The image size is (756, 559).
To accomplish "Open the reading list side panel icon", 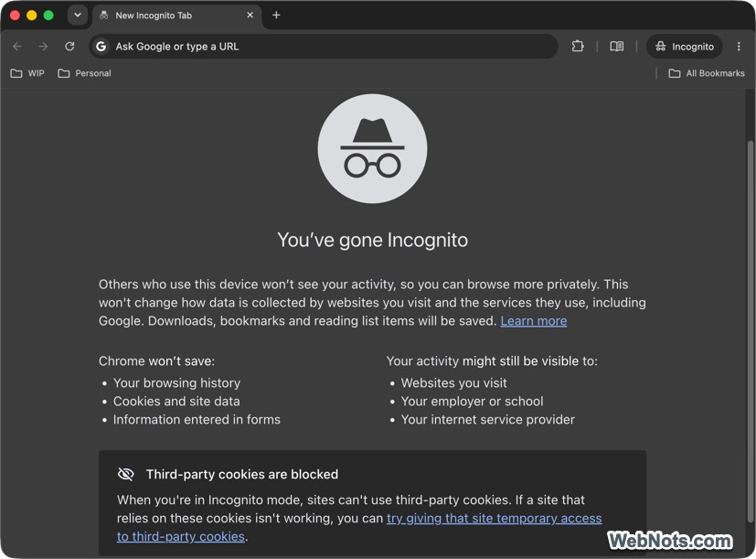I will 617,47.
